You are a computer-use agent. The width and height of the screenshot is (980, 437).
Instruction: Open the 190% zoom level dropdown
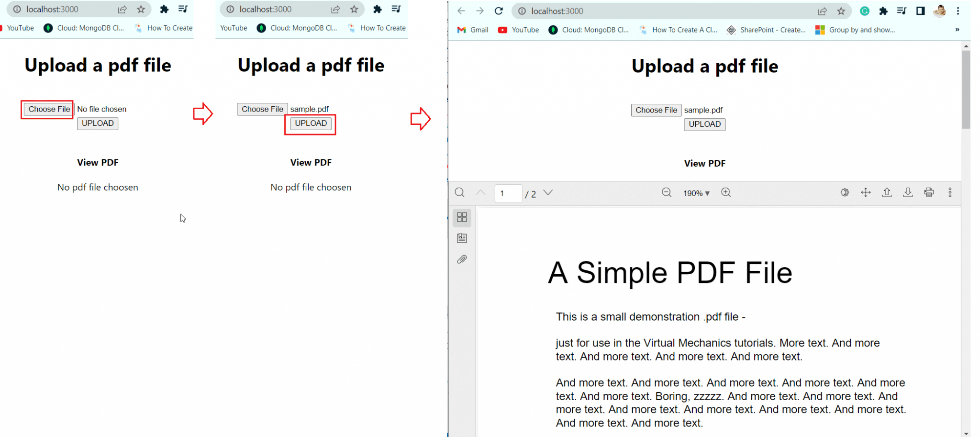pos(696,193)
